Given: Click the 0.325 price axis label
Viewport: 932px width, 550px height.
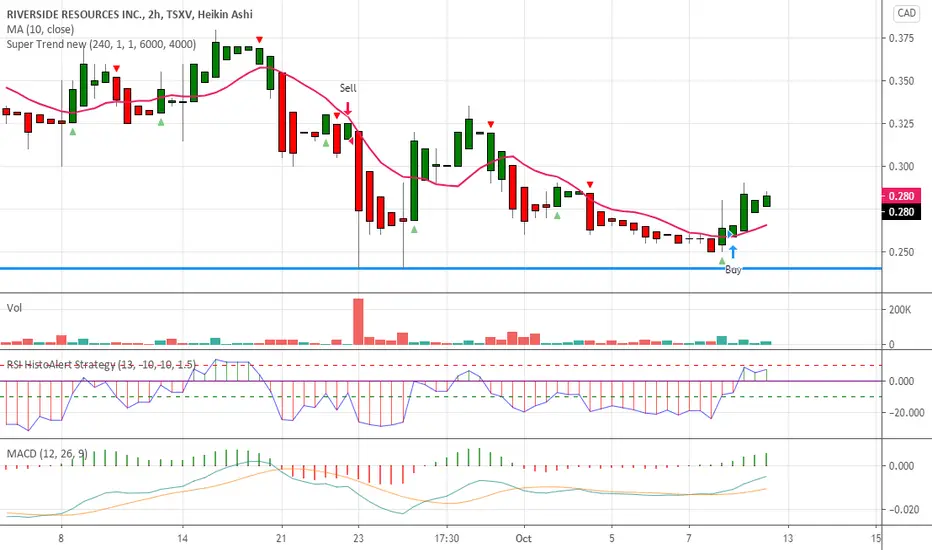Looking at the screenshot, I should click(901, 124).
